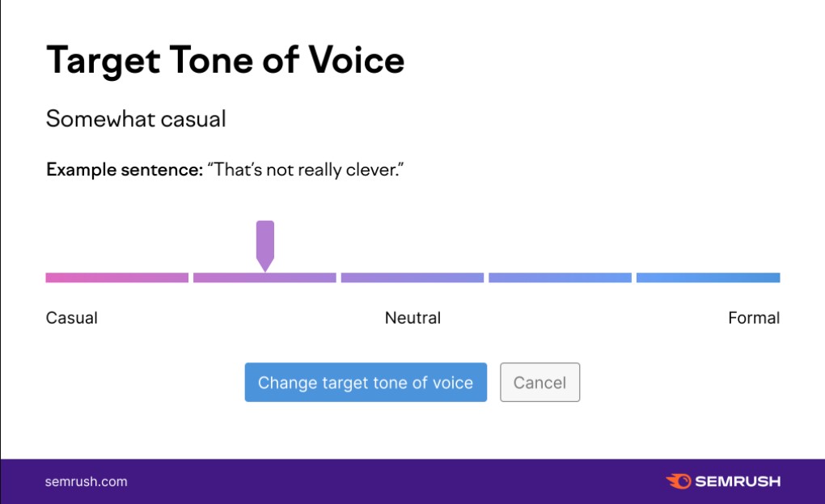Click the "Casual" scale label
The height and width of the screenshot is (504, 825).
(72, 318)
